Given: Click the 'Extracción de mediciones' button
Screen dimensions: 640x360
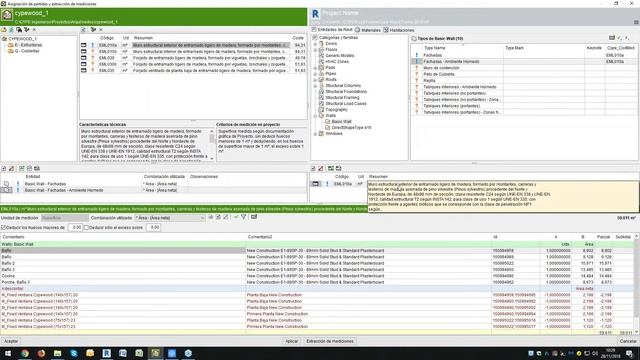Looking at the screenshot, I should click(x=330, y=341).
